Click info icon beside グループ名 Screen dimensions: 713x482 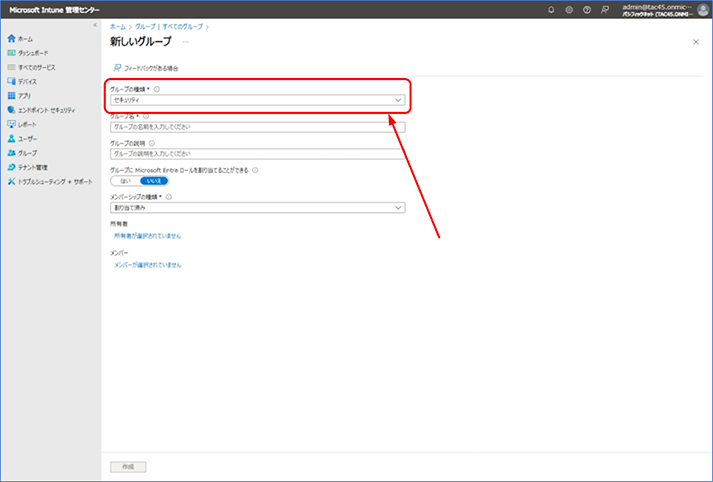tap(146, 116)
